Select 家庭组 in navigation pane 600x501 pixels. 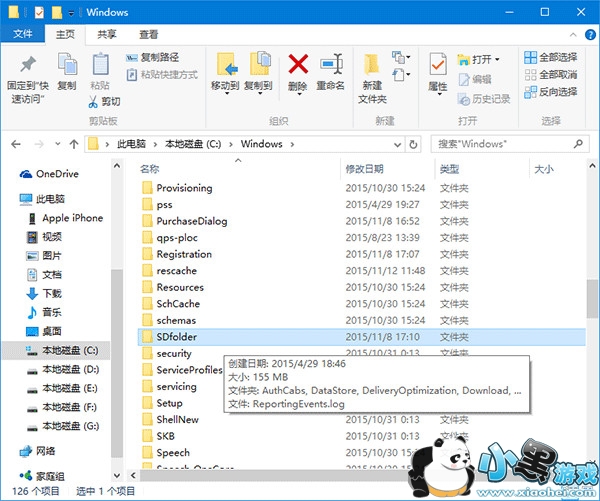click(x=42, y=476)
